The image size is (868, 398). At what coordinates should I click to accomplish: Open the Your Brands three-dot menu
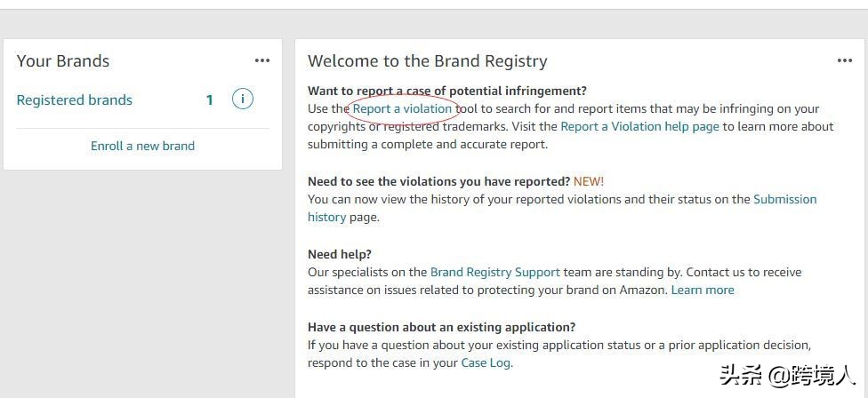[x=261, y=60]
